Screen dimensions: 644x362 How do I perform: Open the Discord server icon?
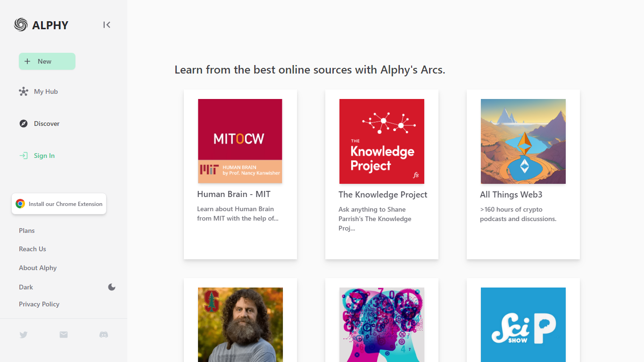click(104, 335)
